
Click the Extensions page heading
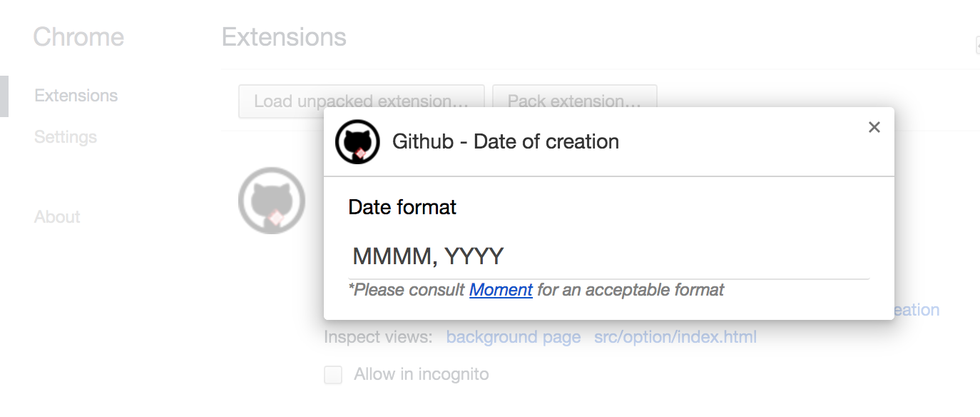tap(284, 37)
